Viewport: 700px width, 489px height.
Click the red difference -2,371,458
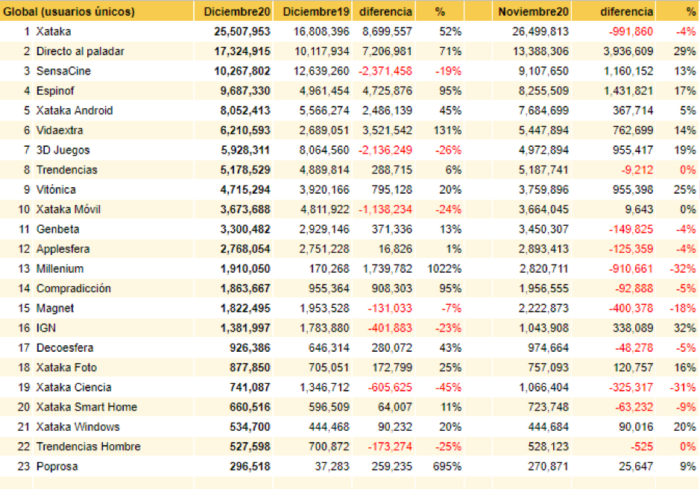pos(385,71)
